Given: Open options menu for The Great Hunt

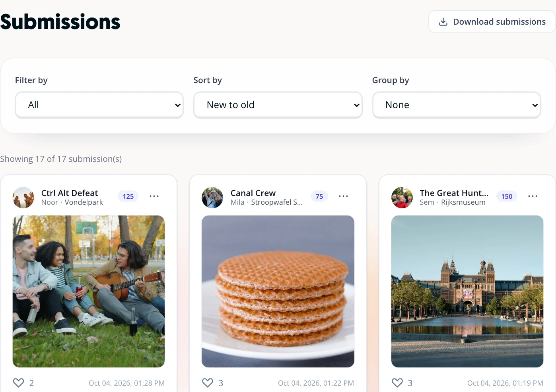Looking at the screenshot, I should (533, 196).
